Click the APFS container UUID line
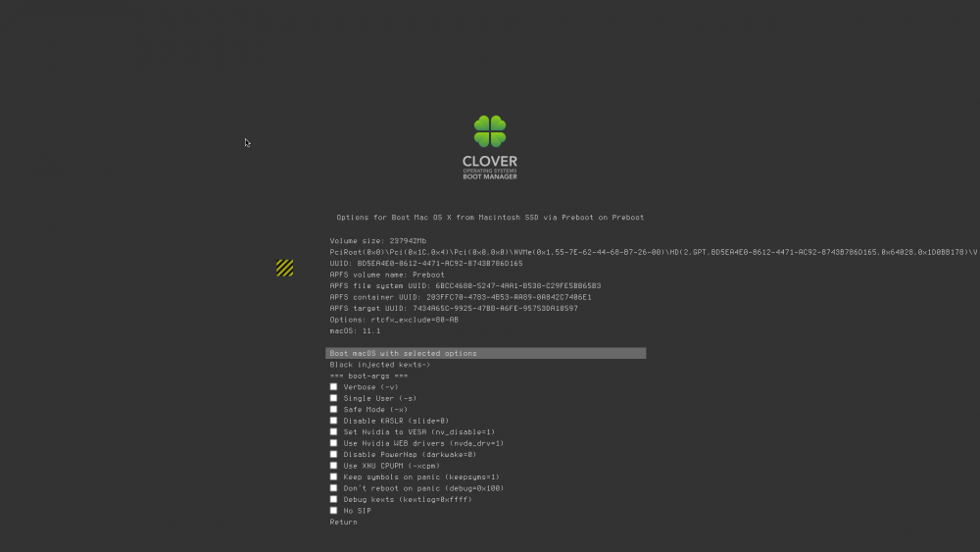980x552 pixels. [x=461, y=297]
